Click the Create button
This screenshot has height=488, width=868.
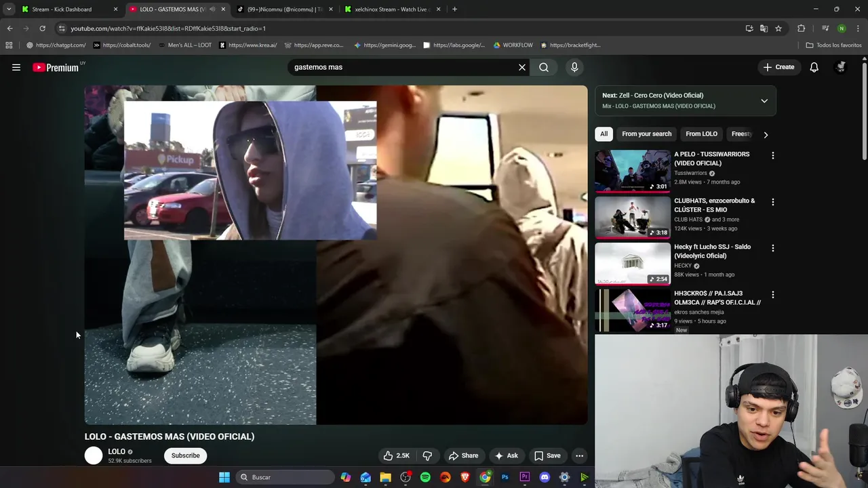pyautogui.click(x=778, y=67)
